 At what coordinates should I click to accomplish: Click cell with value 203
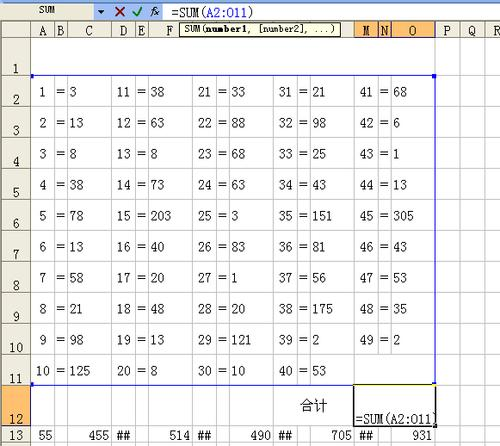point(170,216)
